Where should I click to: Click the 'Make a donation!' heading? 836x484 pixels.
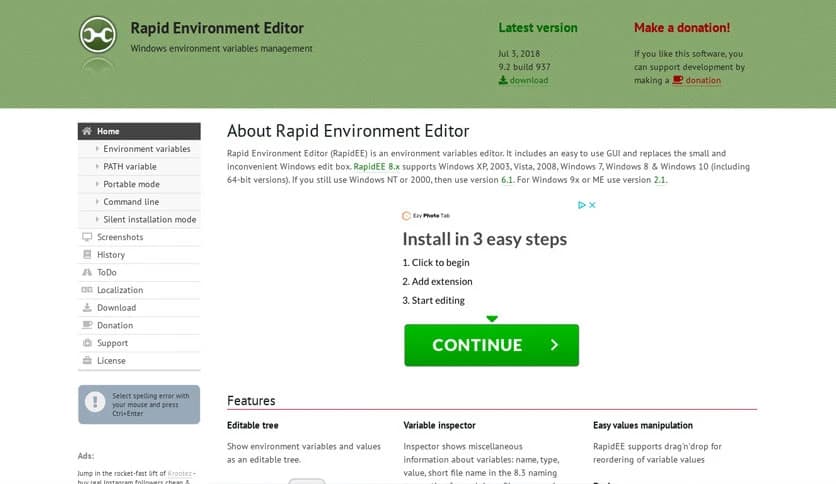(x=682, y=28)
